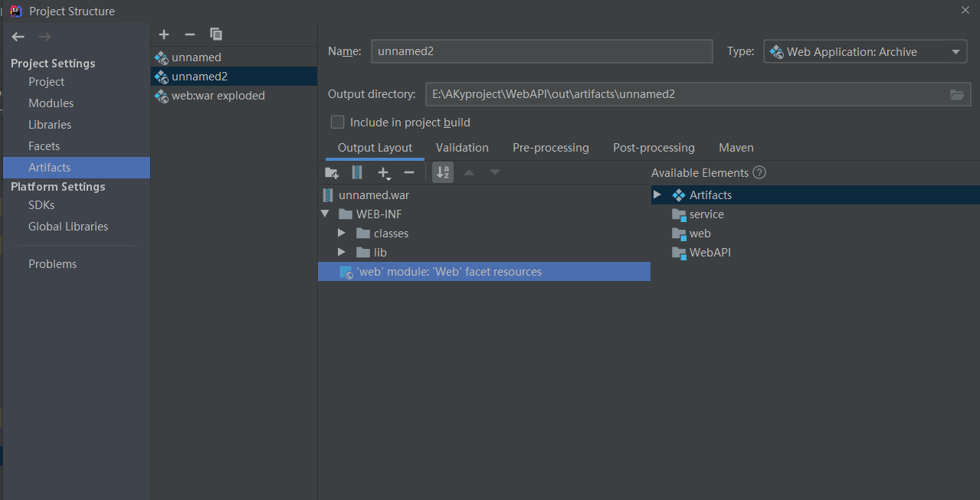Click the create directory icon in Output Layout toolbar
The width and height of the screenshot is (980, 500).
pos(332,173)
